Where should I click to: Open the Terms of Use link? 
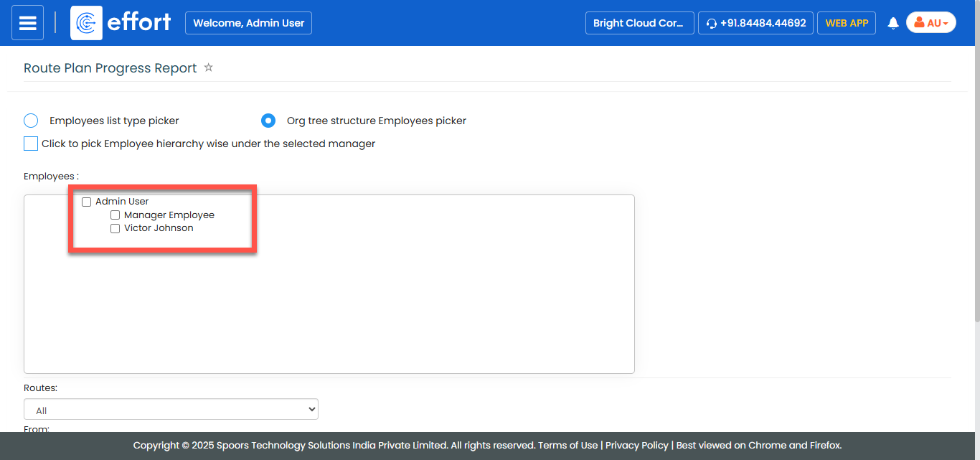click(567, 445)
